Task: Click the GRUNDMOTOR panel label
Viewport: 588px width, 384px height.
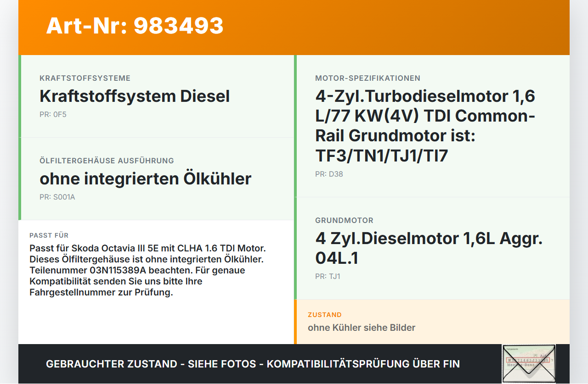Action: [344, 220]
